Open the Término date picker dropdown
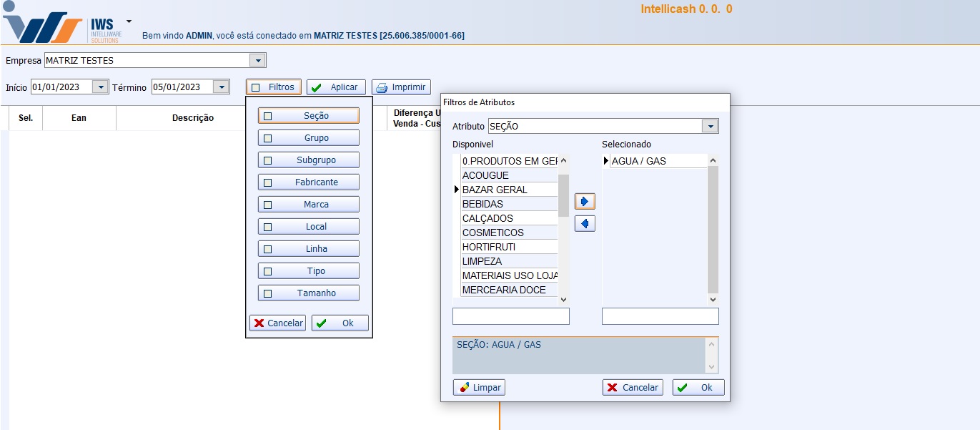Viewport: 980px width, 430px height. pyautogui.click(x=222, y=87)
